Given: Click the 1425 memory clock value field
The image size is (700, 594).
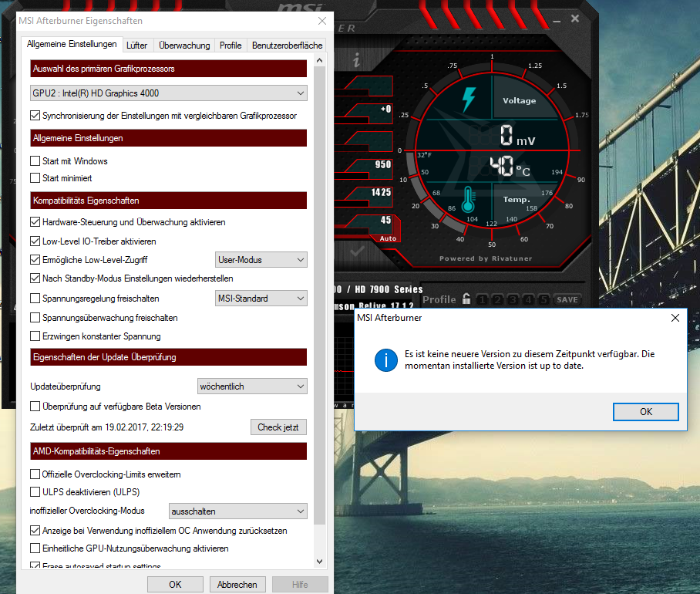Looking at the screenshot, I should click(381, 192).
